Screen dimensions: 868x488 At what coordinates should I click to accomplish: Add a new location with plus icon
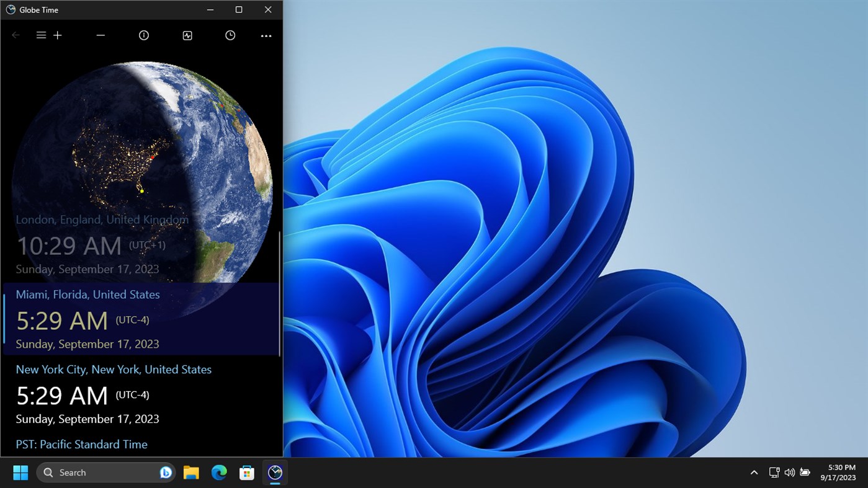pyautogui.click(x=58, y=35)
